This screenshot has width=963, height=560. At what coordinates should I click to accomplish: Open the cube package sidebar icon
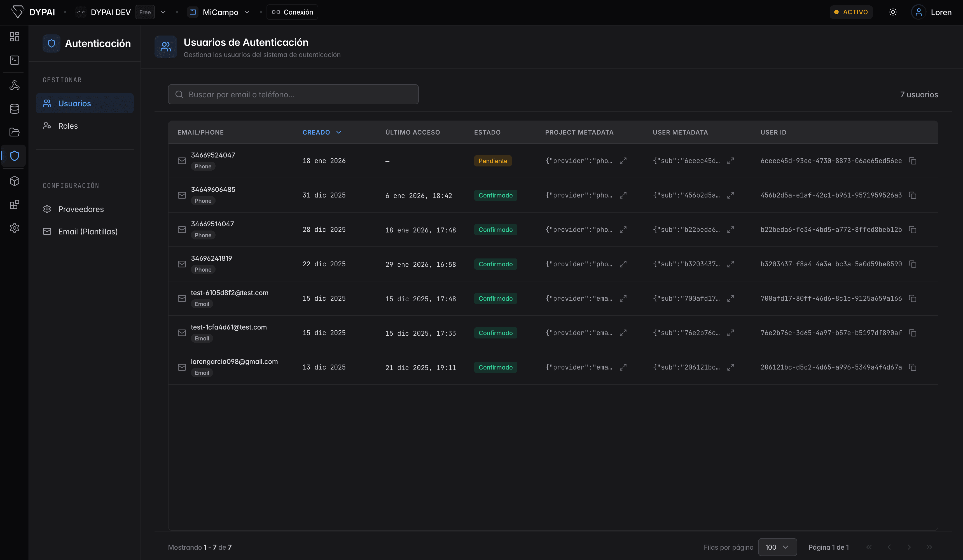[x=15, y=181]
